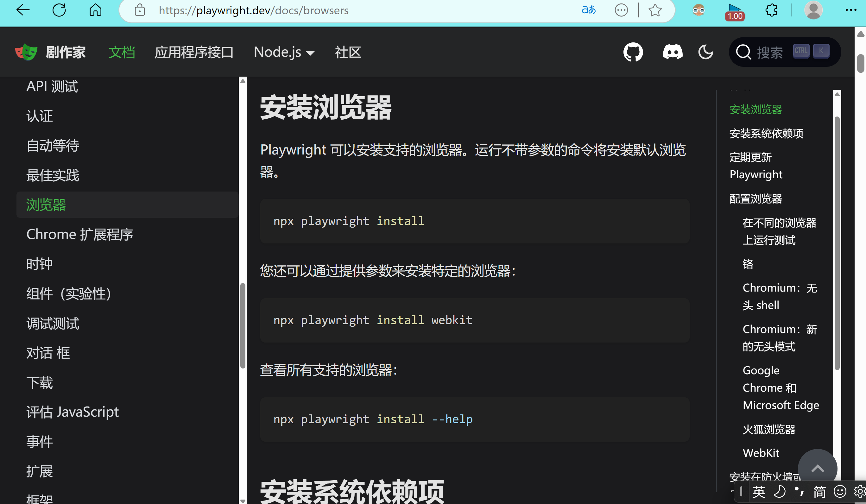Open the 社区 navigation tab
The width and height of the screenshot is (866, 504).
click(x=348, y=52)
